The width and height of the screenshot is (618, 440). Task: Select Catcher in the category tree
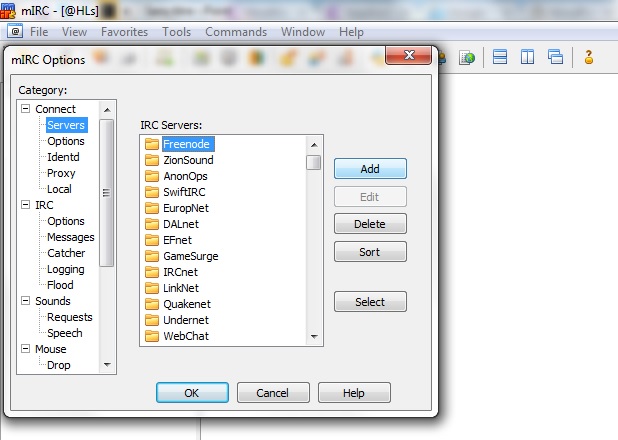pyautogui.click(x=66, y=253)
